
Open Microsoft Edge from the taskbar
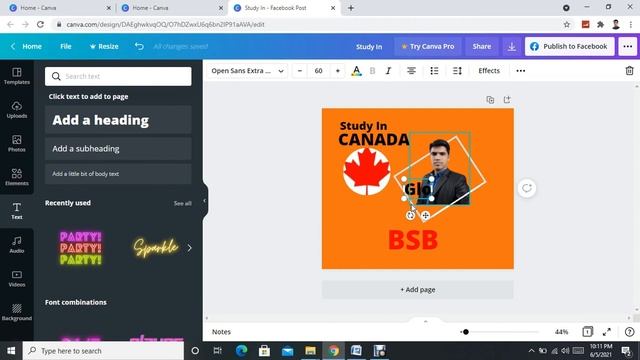241,351
